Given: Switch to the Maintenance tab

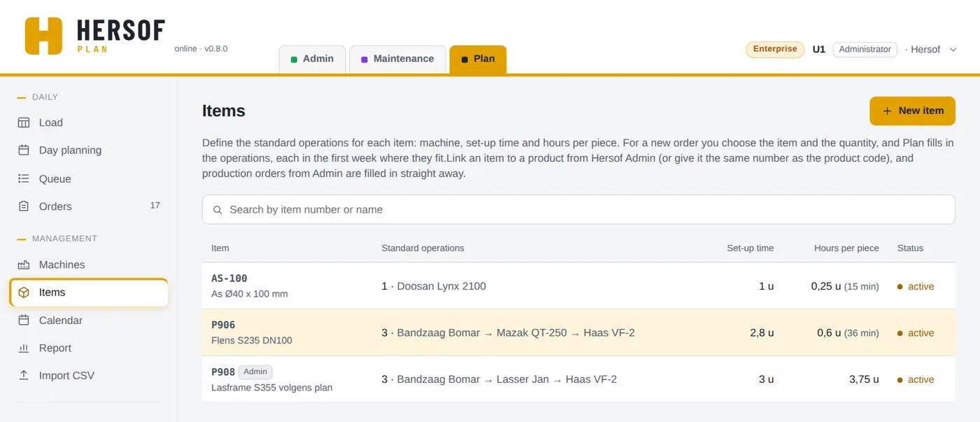Looking at the screenshot, I should [x=398, y=59].
